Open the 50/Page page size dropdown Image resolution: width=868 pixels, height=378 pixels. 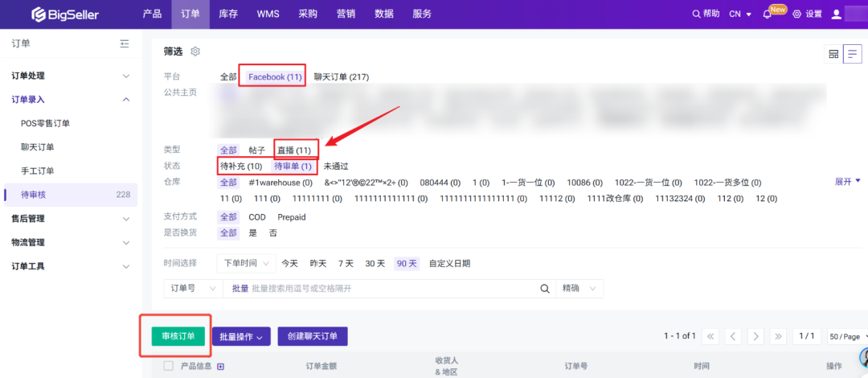845,336
